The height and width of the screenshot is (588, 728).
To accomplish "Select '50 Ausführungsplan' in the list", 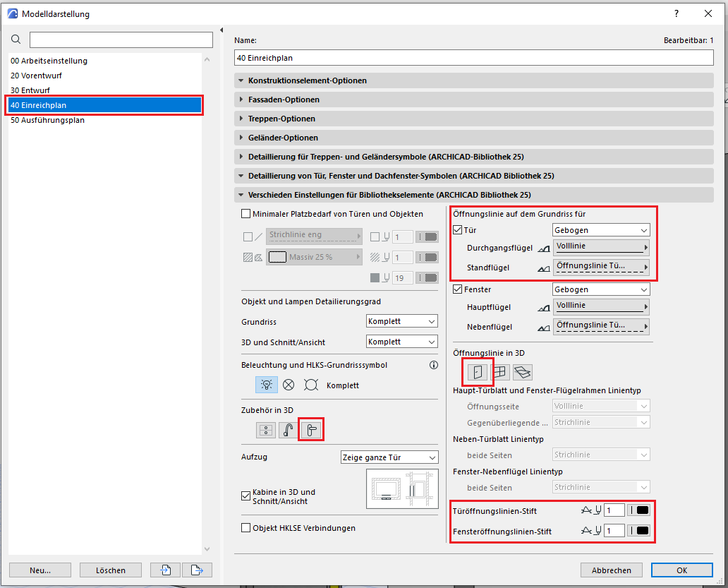I will tap(47, 120).
